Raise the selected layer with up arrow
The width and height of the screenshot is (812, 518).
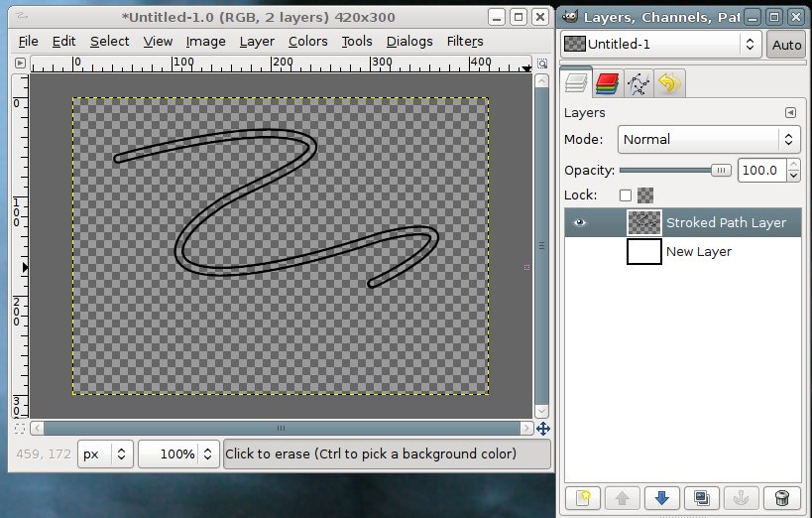point(623,498)
